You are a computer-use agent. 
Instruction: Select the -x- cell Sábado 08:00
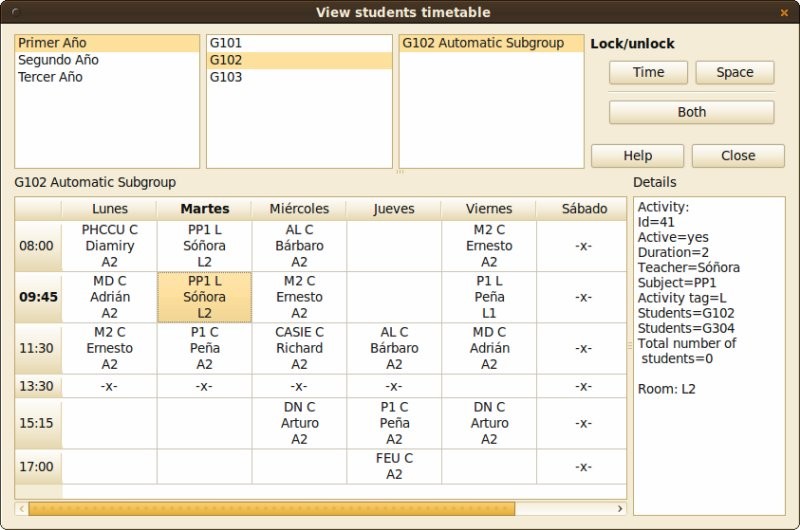[582, 246]
